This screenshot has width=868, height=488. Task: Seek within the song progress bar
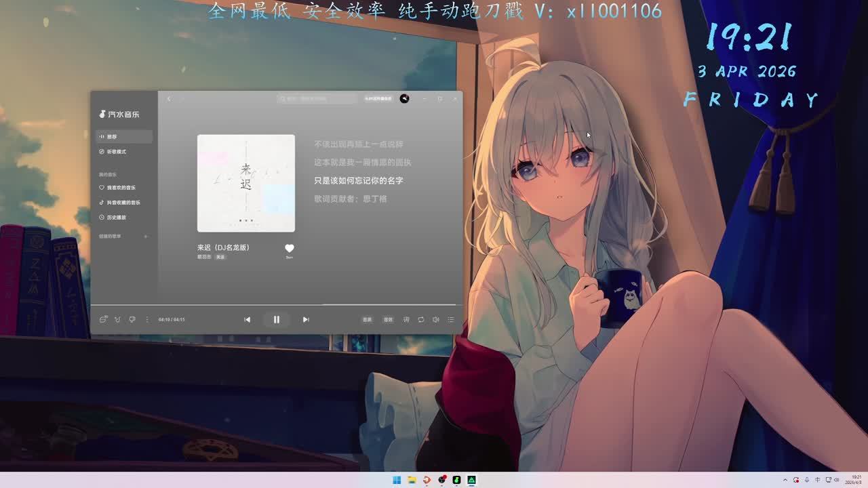(277, 305)
